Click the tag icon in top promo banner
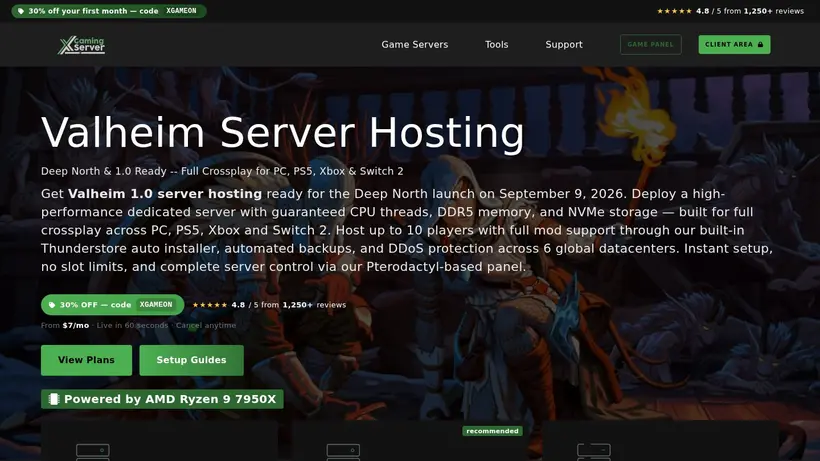Screen dimensions: 820x461 pyautogui.click(x=21, y=11)
